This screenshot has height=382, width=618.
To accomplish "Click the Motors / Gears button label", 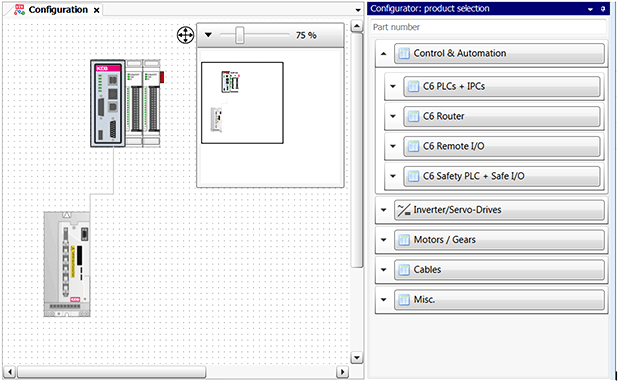I will click(x=445, y=240).
